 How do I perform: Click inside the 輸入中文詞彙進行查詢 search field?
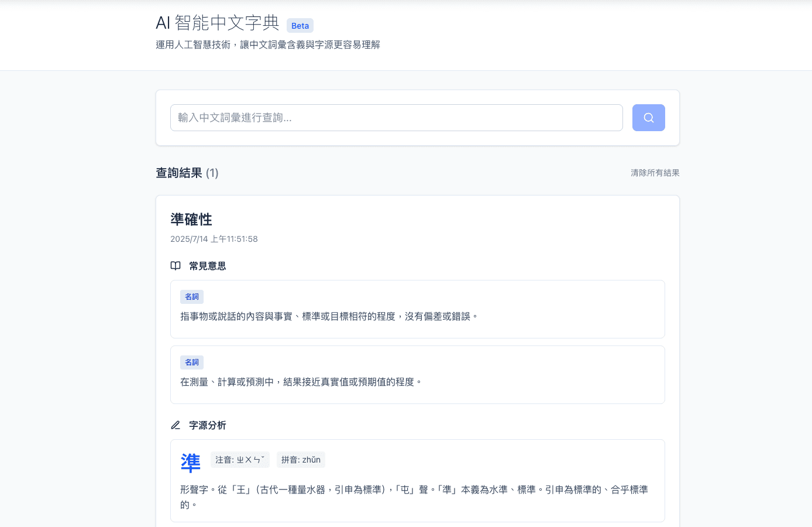coord(396,117)
